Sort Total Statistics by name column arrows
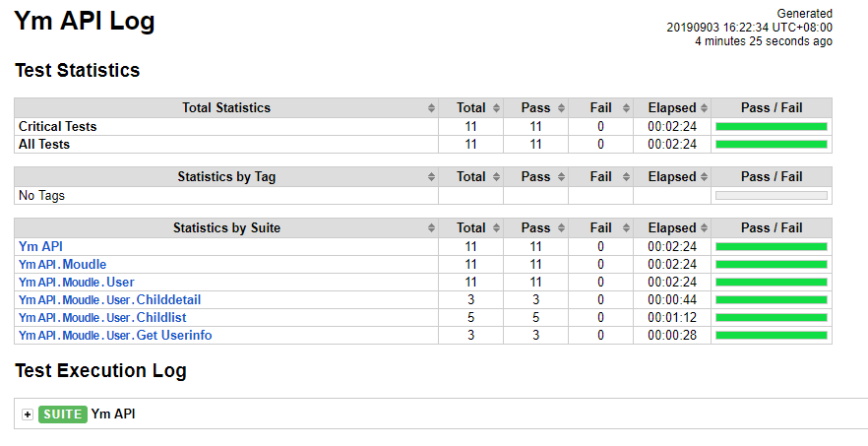The width and height of the screenshot is (868, 446). 431,108
